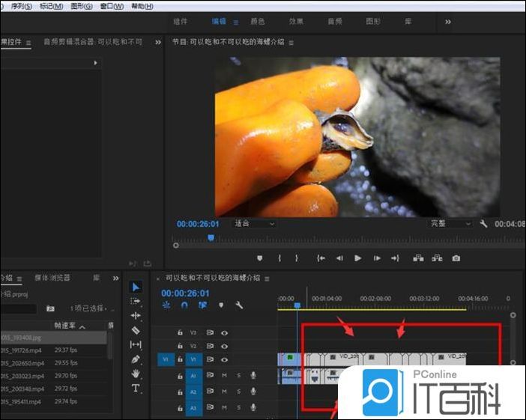Select the 0IS_191726.mp4 clip in project

pyautogui.click(x=24, y=350)
